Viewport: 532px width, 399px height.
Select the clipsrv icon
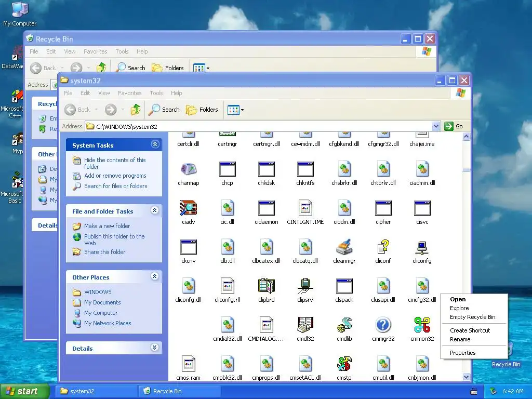[x=305, y=286]
